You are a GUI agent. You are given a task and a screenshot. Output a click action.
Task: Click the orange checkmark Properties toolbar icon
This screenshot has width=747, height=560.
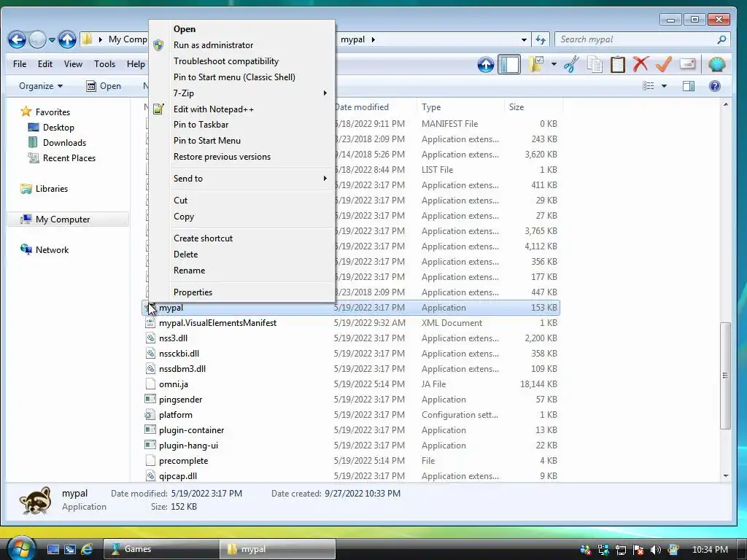664,64
